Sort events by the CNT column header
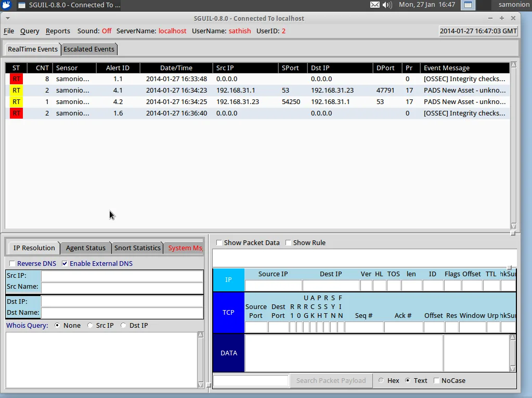532x398 pixels. tap(40, 68)
